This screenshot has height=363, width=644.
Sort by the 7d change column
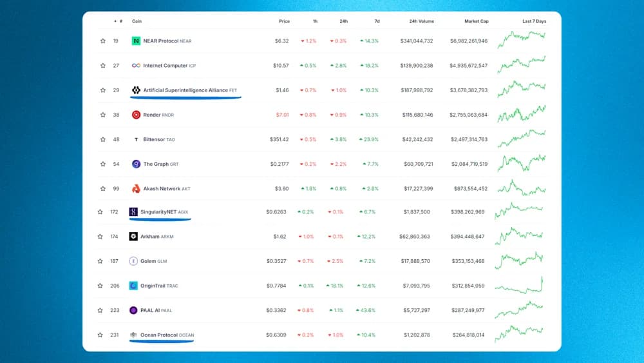(x=376, y=21)
